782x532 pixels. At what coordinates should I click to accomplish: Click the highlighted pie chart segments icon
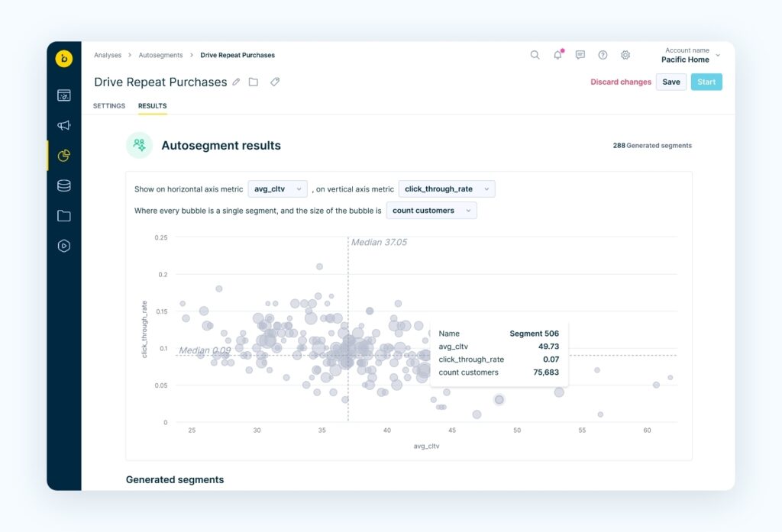pos(64,155)
